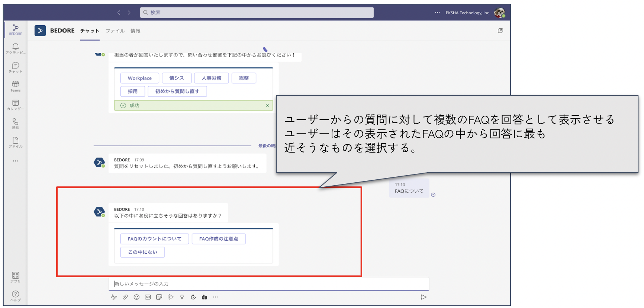This screenshot has width=644, height=308.
Task: Open the Activity bell in the sidebar
Action: 16,48
